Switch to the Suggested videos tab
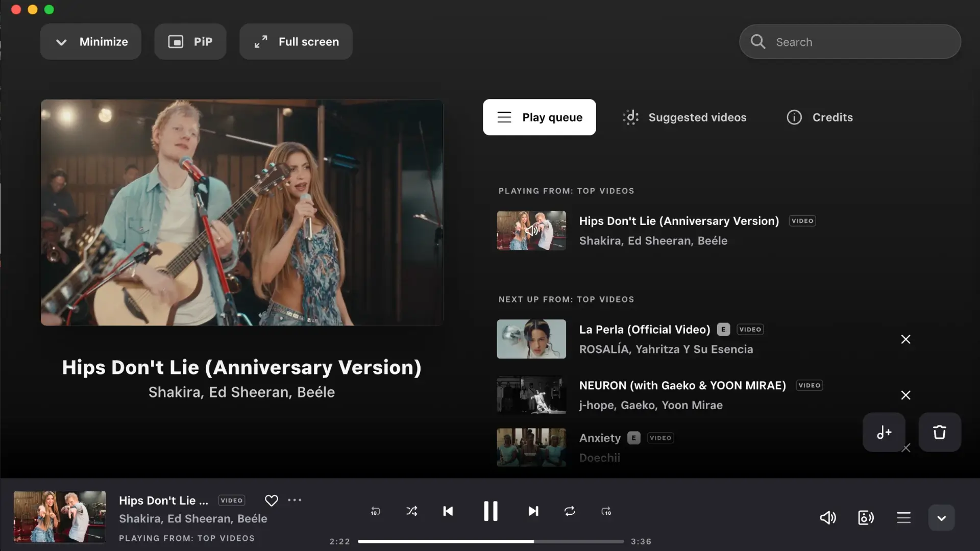 coord(684,117)
